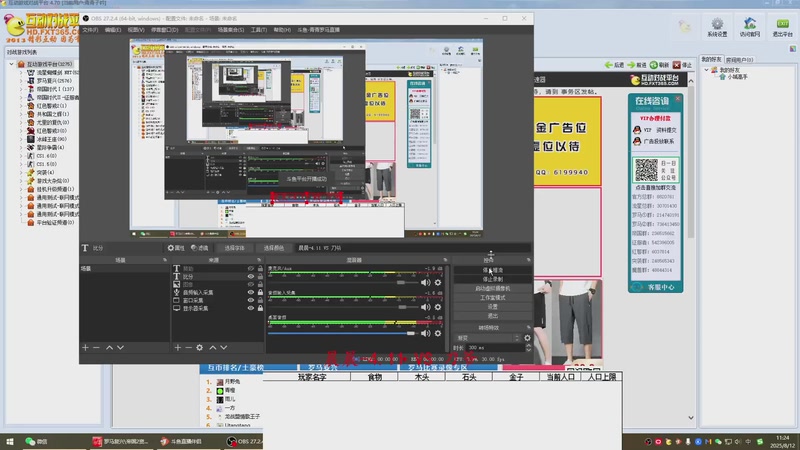Click 启动虚拟摄像机 button in OBS controls
The height and width of the screenshot is (450, 800).
(x=492, y=289)
